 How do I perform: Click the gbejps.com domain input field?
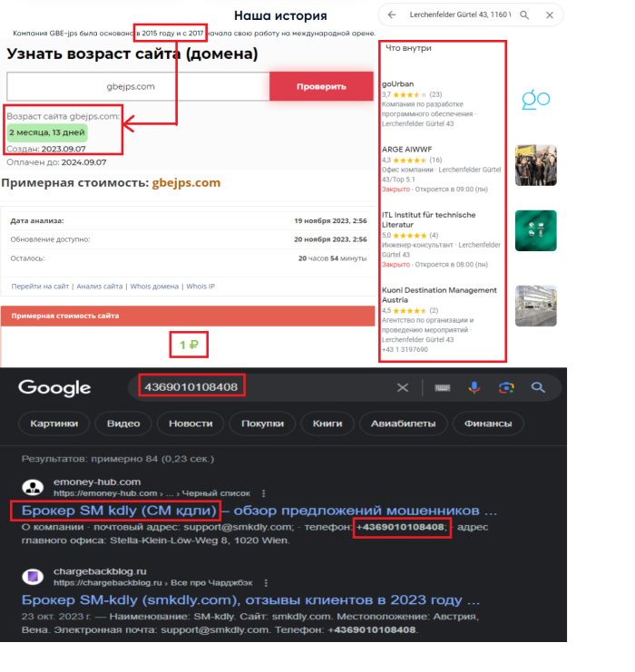tap(138, 86)
